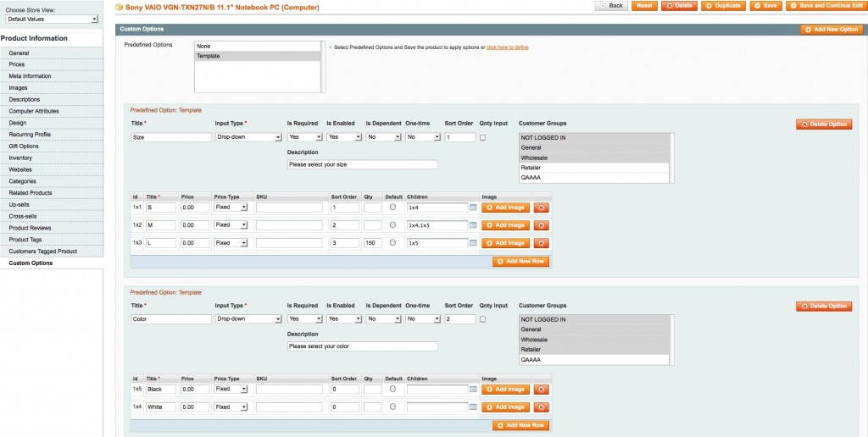Delete row L with red X icon

[x=541, y=243]
